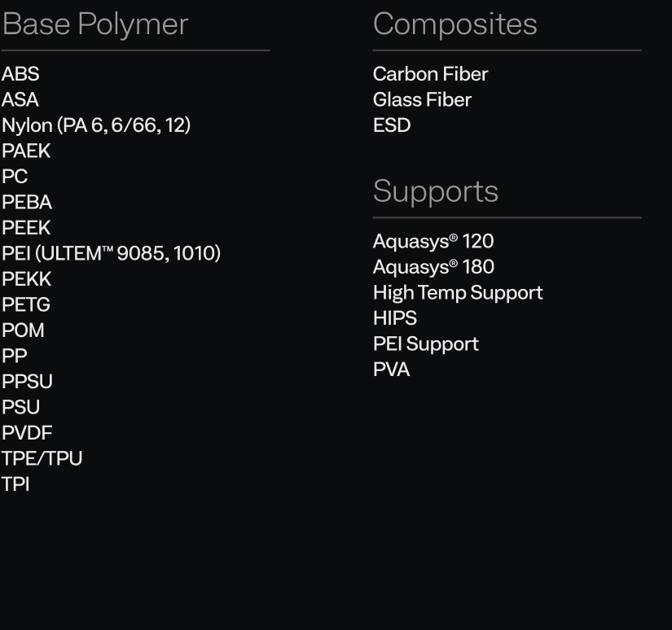Viewport: 672px width, 630px height.
Task: Click Aquasys 120 support material
Action: point(433,241)
